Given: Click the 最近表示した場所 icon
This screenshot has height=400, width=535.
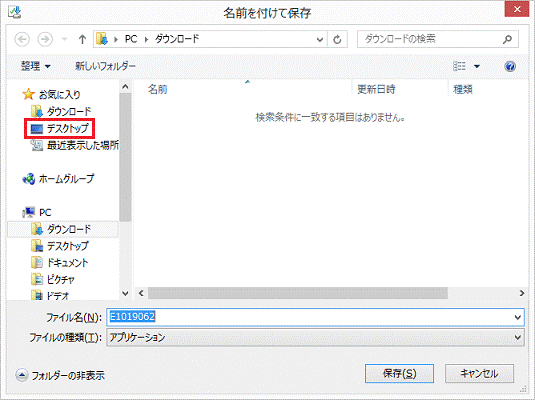Looking at the screenshot, I should tap(37, 145).
